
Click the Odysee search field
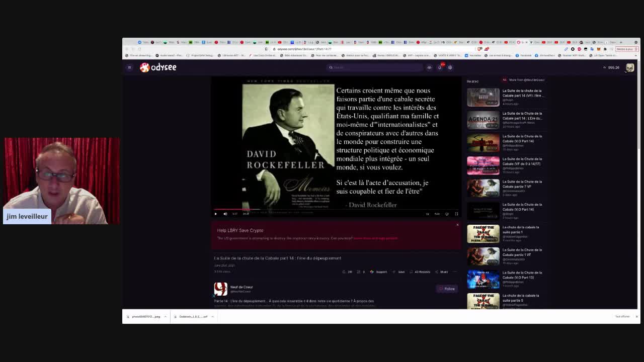coord(375,67)
